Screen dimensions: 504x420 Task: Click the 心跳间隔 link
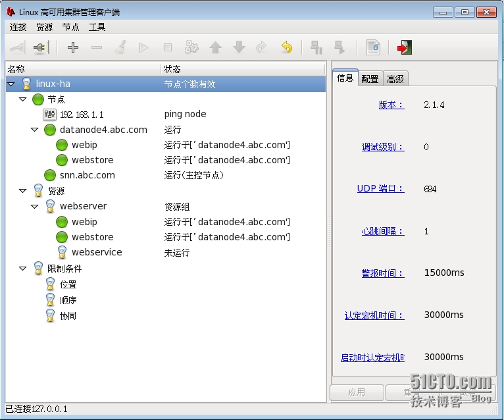point(383,231)
